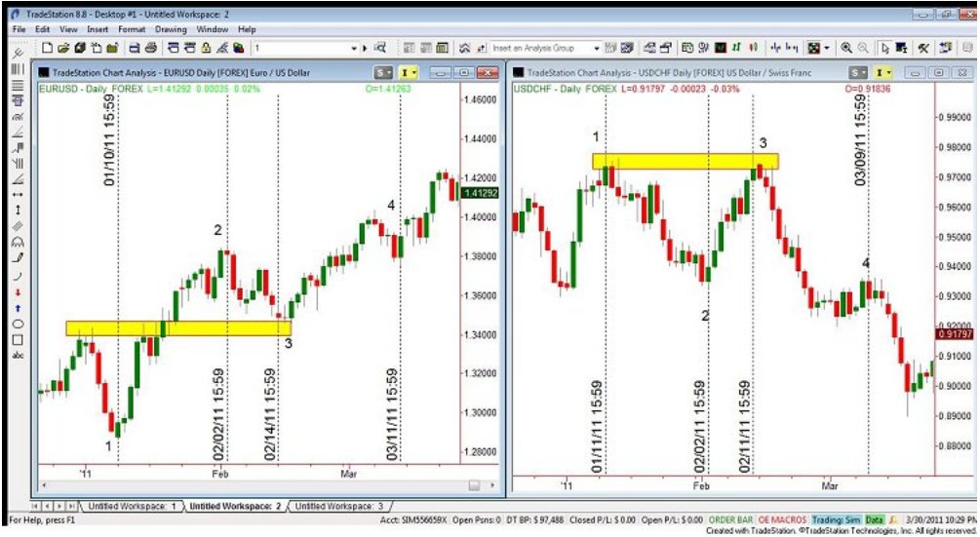Select the blue Up Arrow drawing tool
980x537 pixels.
[x=18, y=309]
